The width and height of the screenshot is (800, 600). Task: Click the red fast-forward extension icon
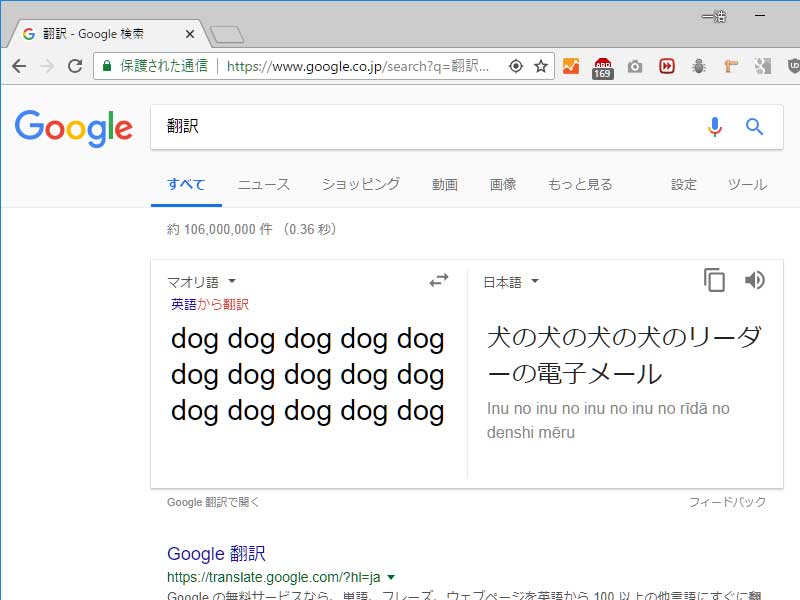[666, 66]
